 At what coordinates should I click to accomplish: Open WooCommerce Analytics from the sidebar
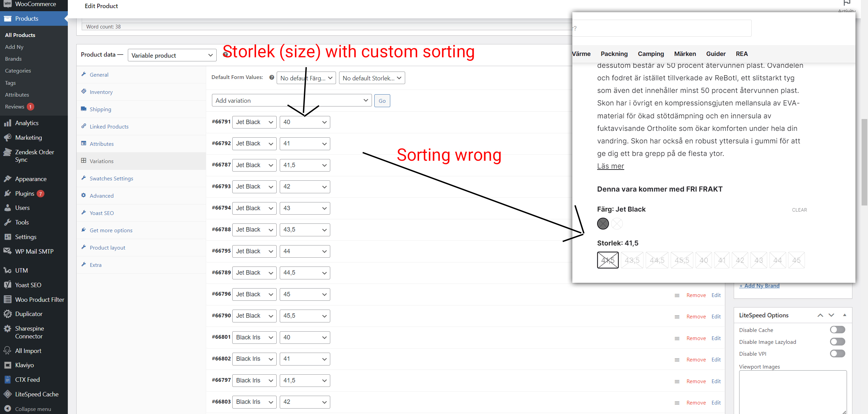pyautogui.click(x=27, y=123)
